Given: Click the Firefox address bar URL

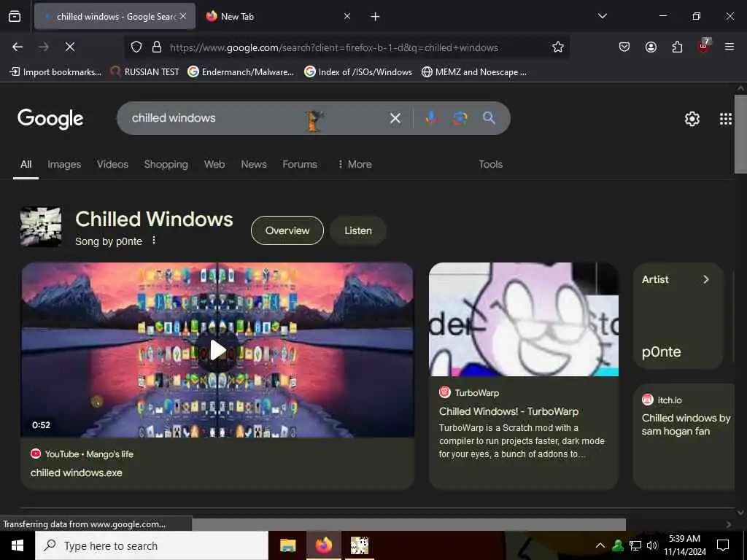Looking at the screenshot, I should click(x=333, y=47).
